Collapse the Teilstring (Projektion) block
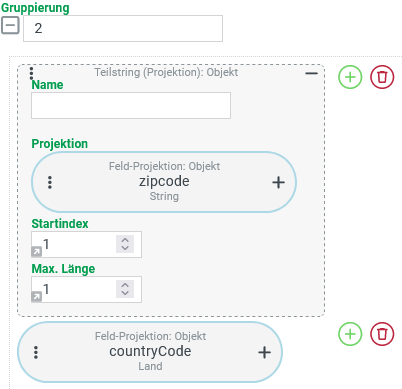402x389 pixels. (x=311, y=73)
